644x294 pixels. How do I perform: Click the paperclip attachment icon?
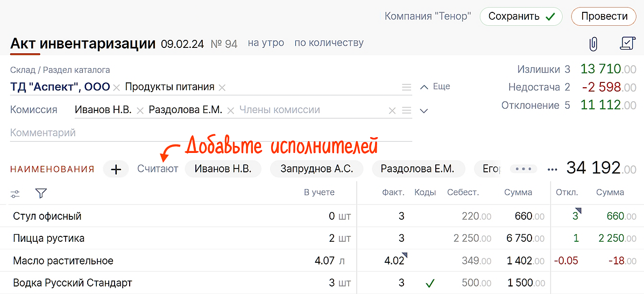click(593, 44)
